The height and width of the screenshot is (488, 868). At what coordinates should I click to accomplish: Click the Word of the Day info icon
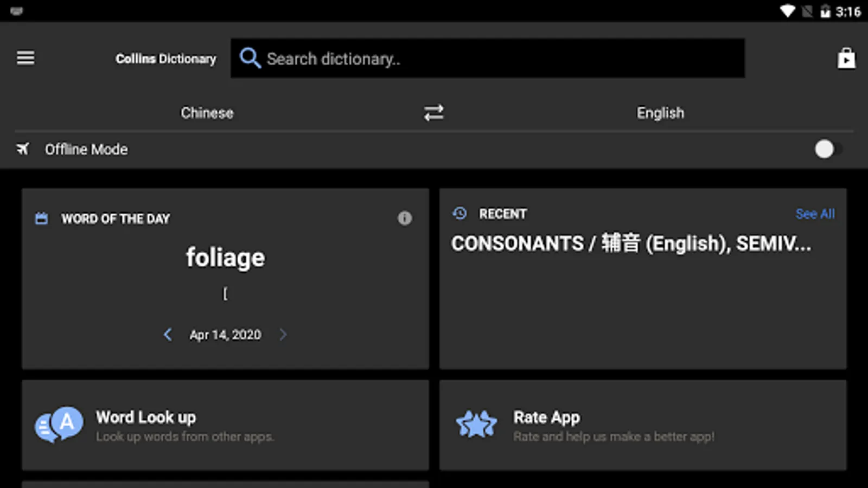[405, 218]
